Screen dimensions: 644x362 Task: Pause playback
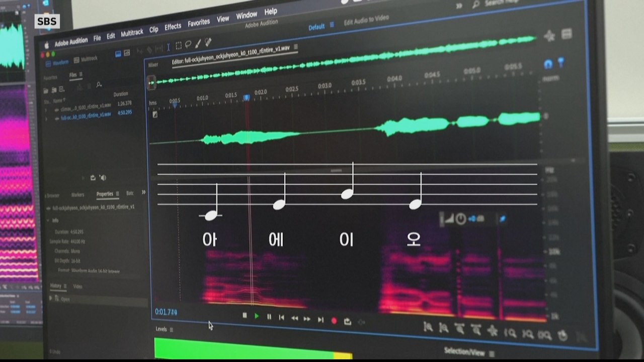[x=269, y=317]
